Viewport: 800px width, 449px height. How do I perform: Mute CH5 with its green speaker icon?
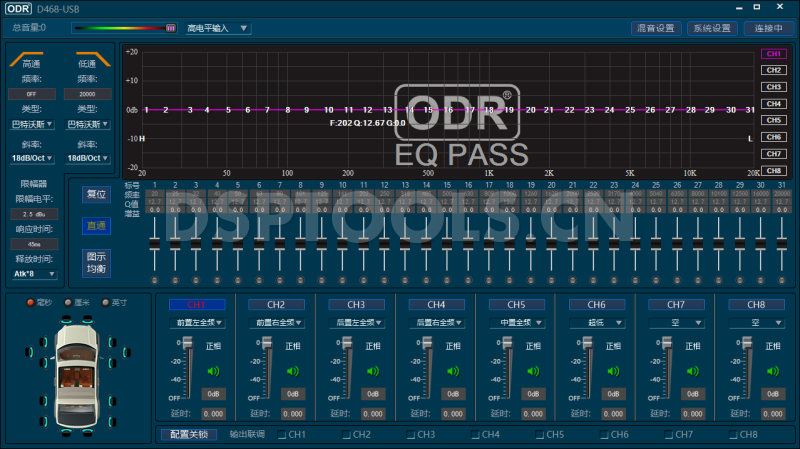point(533,371)
